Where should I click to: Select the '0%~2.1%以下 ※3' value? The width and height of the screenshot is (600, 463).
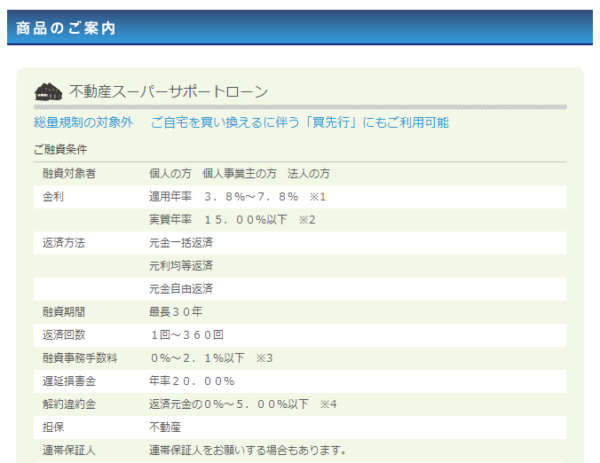pyautogui.click(x=212, y=358)
